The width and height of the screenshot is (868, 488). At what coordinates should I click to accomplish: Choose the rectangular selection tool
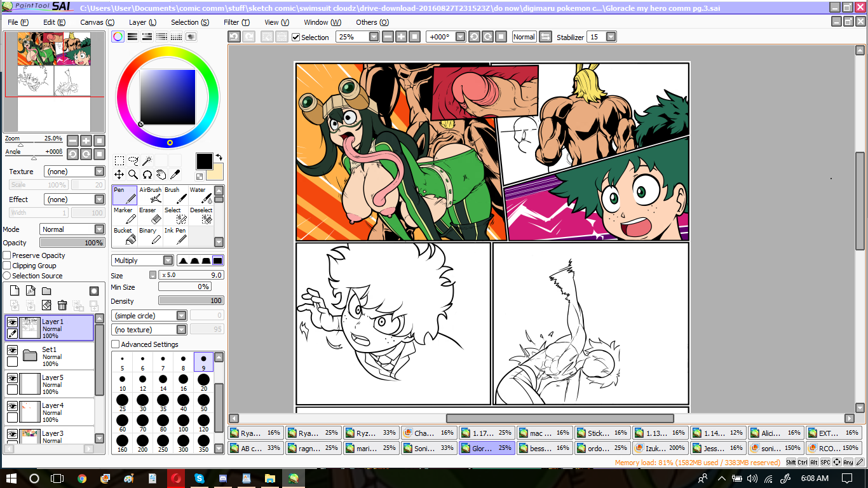coord(119,161)
